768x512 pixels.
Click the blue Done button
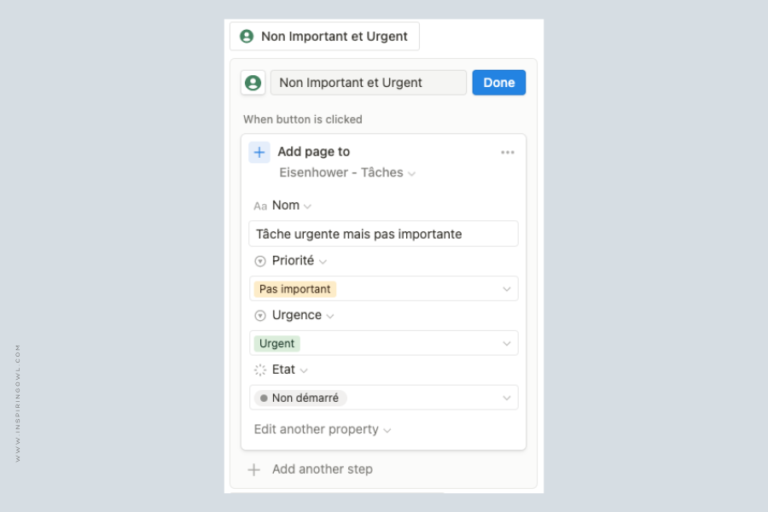coord(499,82)
